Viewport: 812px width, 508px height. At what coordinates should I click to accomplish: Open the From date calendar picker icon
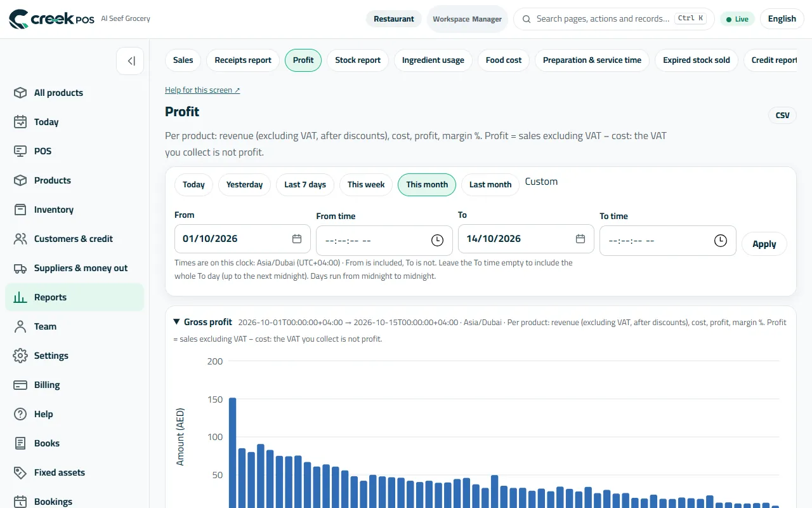click(297, 239)
